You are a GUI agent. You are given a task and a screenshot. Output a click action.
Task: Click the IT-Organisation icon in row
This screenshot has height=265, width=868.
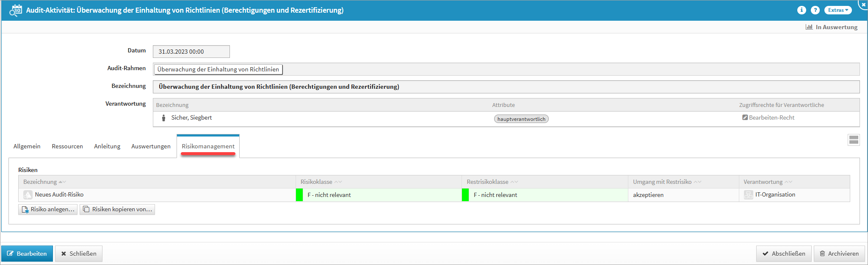pos(748,195)
